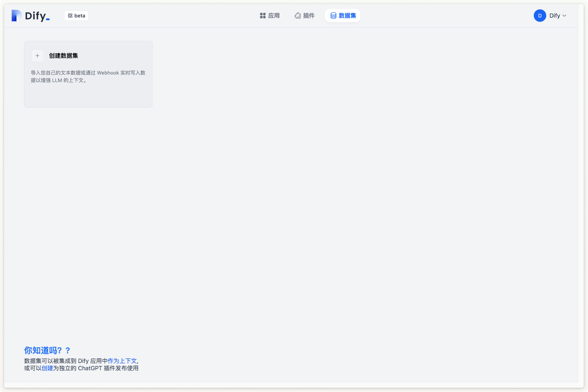Viewport: 588px width, 392px height.
Task: Expand the account menu chevron arrow
Action: [x=564, y=16]
